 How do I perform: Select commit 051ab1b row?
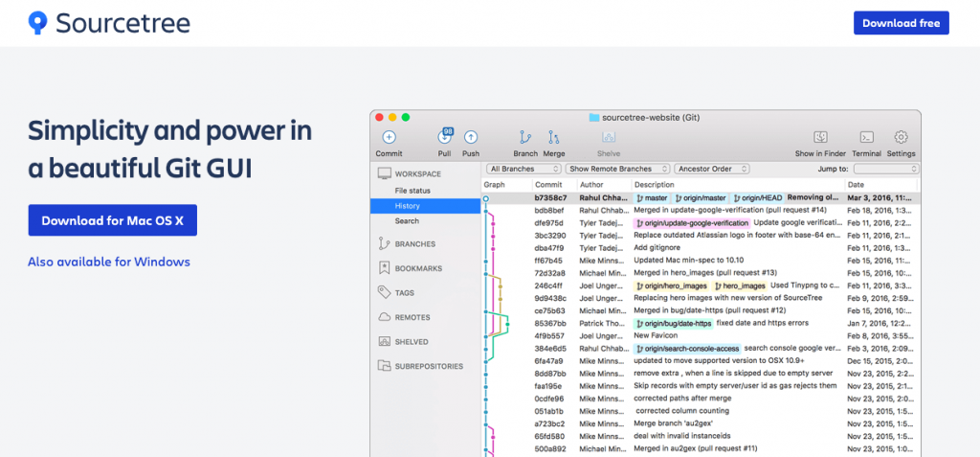click(700, 411)
